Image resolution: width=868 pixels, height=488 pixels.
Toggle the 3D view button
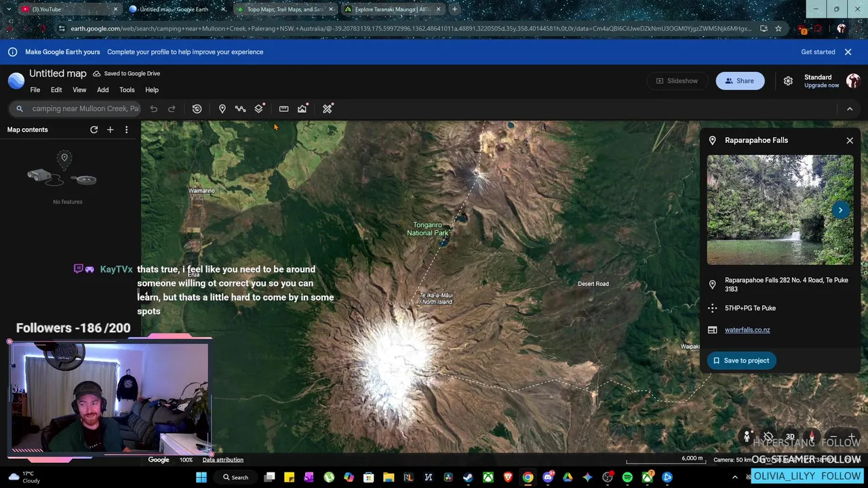790,437
